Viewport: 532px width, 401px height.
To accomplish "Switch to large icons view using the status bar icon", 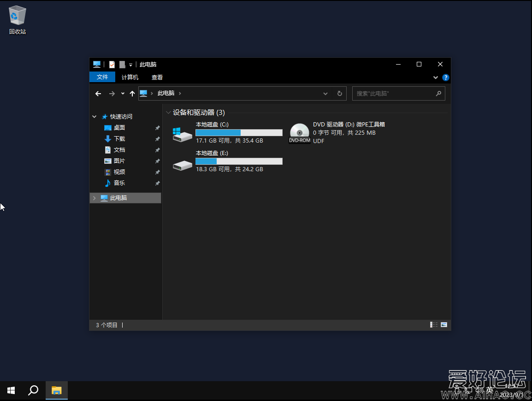I will [x=443, y=324].
